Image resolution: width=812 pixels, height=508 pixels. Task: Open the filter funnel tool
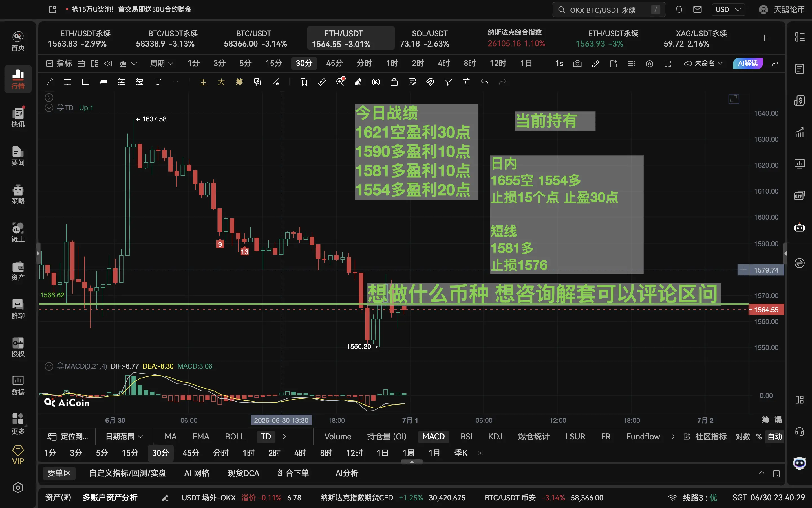[x=448, y=82]
